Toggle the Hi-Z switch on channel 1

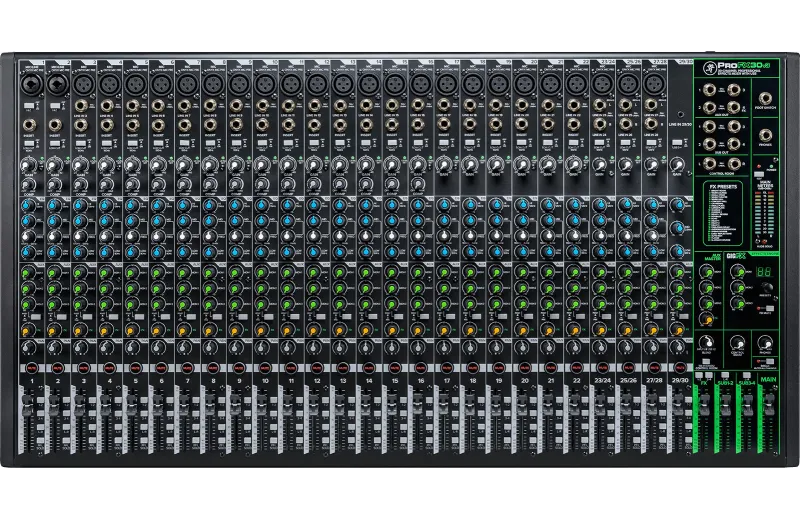29,106
